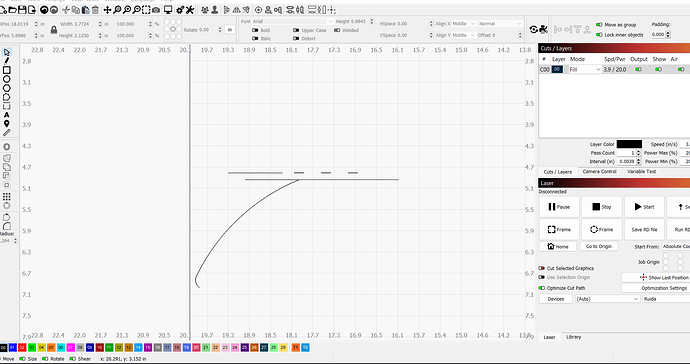Screen dimensions: 690x364
Task: Select the Draw Lines pencil tool
Action: [7, 61]
